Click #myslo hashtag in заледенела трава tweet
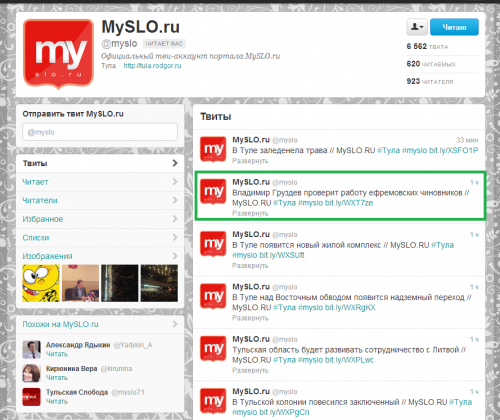This screenshot has height=420, width=500. 414,150
